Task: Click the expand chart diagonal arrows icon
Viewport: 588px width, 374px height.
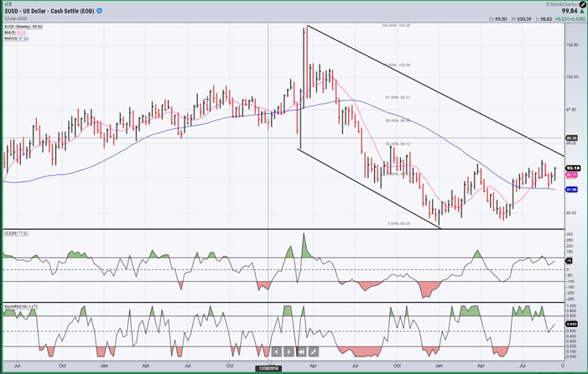Action: (313, 352)
